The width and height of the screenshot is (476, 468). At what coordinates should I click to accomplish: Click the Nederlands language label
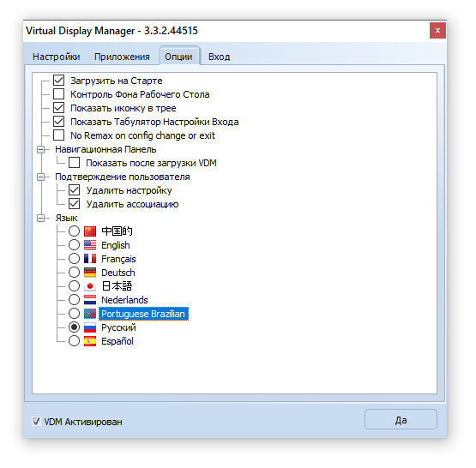coord(124,300)
